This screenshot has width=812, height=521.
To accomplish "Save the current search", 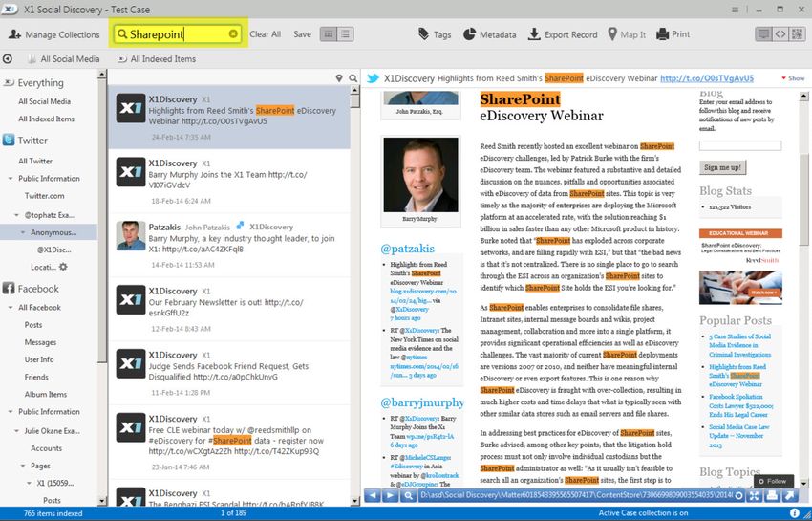I will click(302, 34).
